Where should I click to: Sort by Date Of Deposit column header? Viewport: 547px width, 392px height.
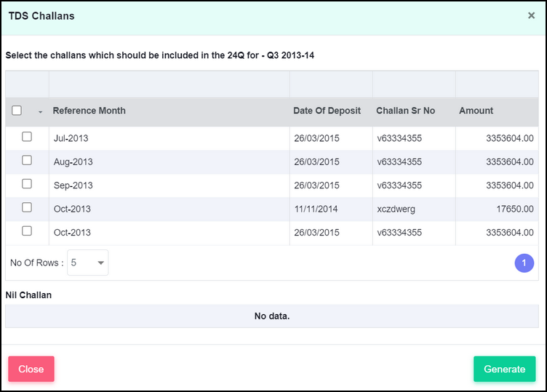point(327,111)
